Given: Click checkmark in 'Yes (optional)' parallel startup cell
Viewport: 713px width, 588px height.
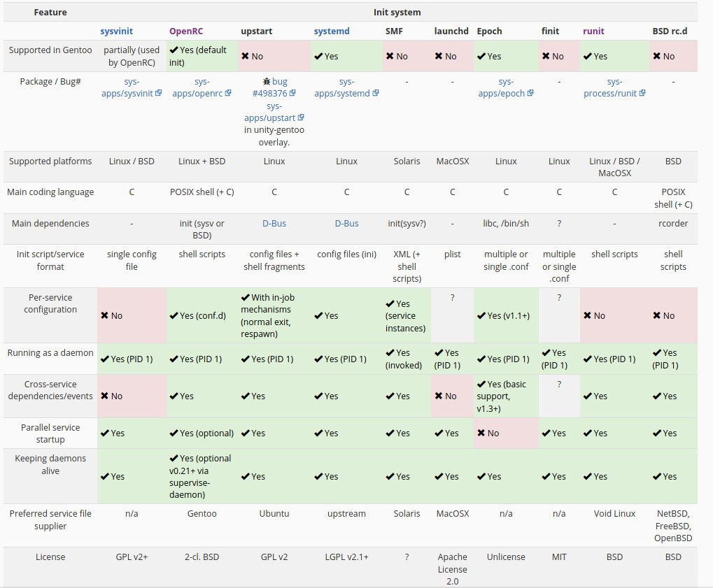Looking at the screenshot, I should [174, 433].
